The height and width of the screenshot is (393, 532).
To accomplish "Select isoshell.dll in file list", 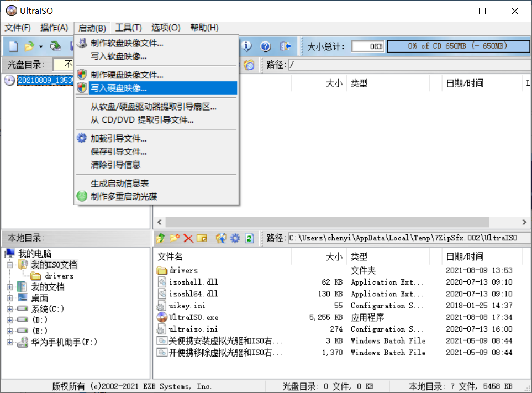I will 194,282.
